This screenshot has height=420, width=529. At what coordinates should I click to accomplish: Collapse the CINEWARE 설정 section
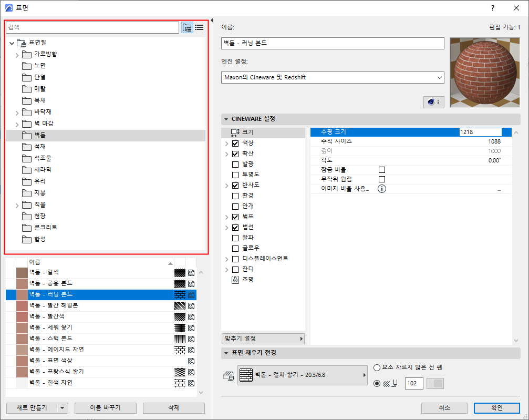226,119
